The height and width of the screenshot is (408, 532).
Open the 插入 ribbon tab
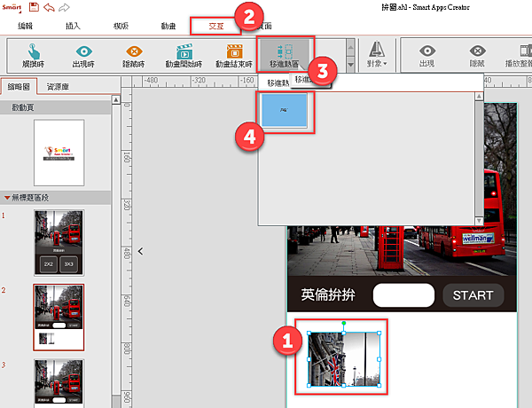click(x=73, y=26)
